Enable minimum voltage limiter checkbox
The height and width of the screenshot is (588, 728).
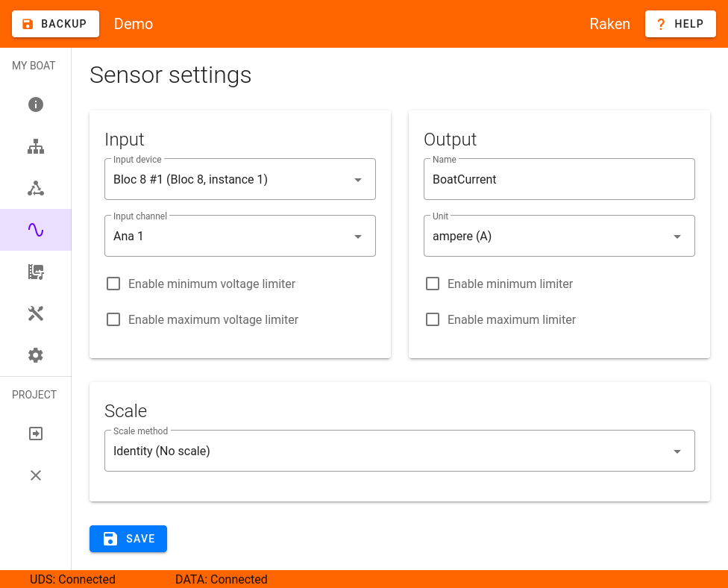click(113, 284)
